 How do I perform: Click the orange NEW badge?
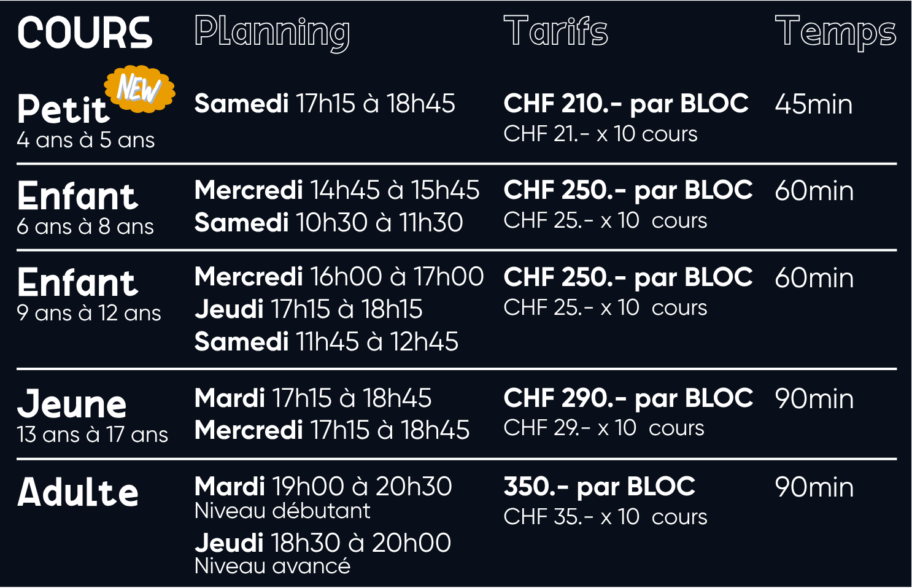pos(140,89)
